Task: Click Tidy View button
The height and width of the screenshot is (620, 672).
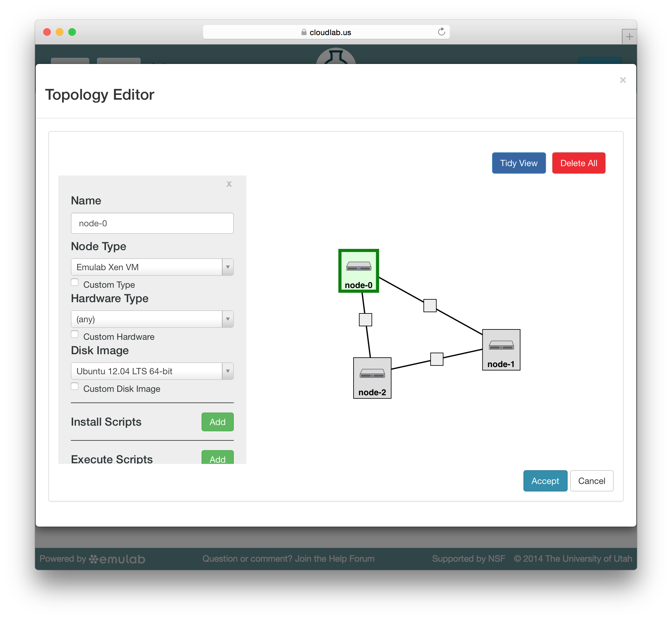Action: [519, 163]
